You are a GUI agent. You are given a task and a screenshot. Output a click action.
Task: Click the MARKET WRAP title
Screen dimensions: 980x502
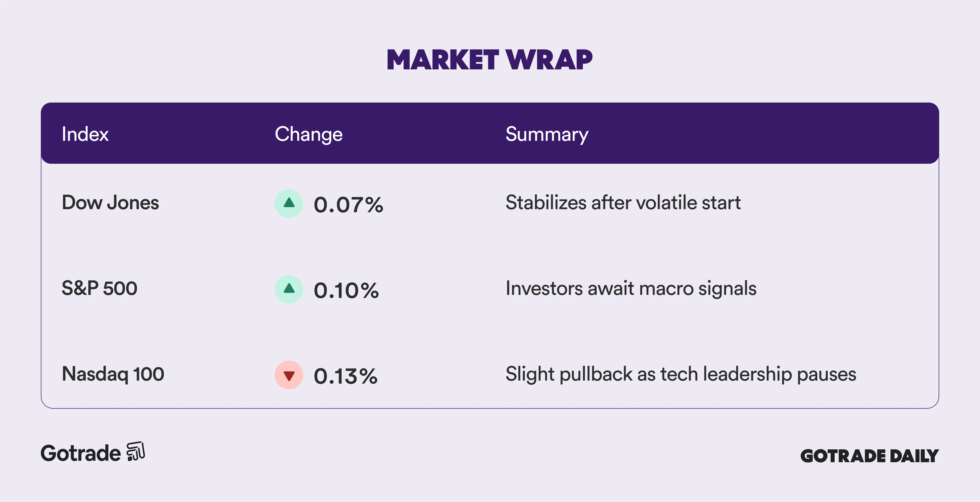[x=490, y=60]
